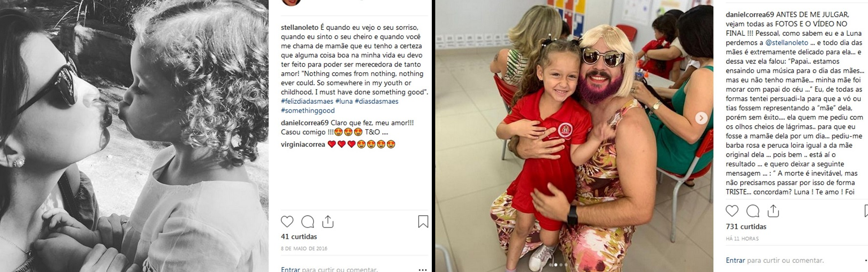Open the 731 curtidas likes list
This screenshot has height=272, width=868.
tap(746, 227)
